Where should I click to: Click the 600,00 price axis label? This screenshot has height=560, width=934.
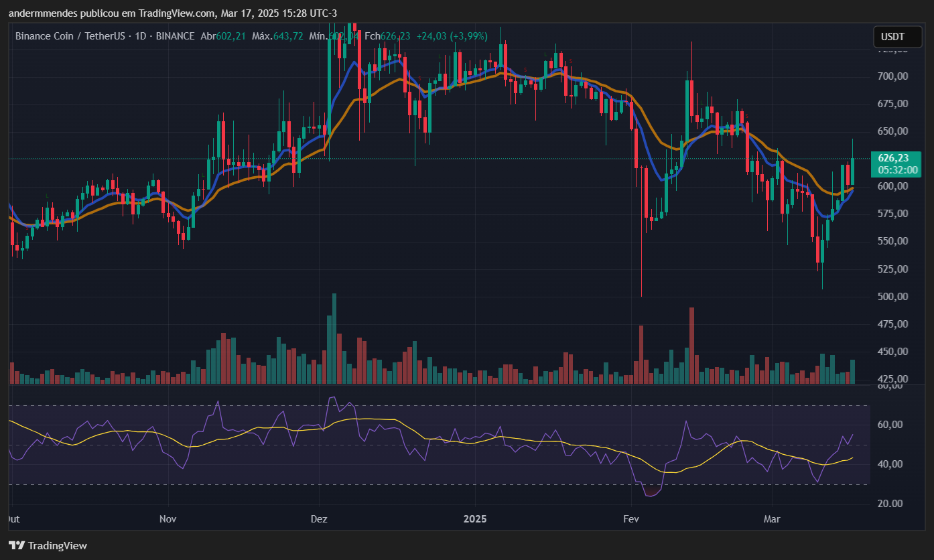tap(894, 186)
